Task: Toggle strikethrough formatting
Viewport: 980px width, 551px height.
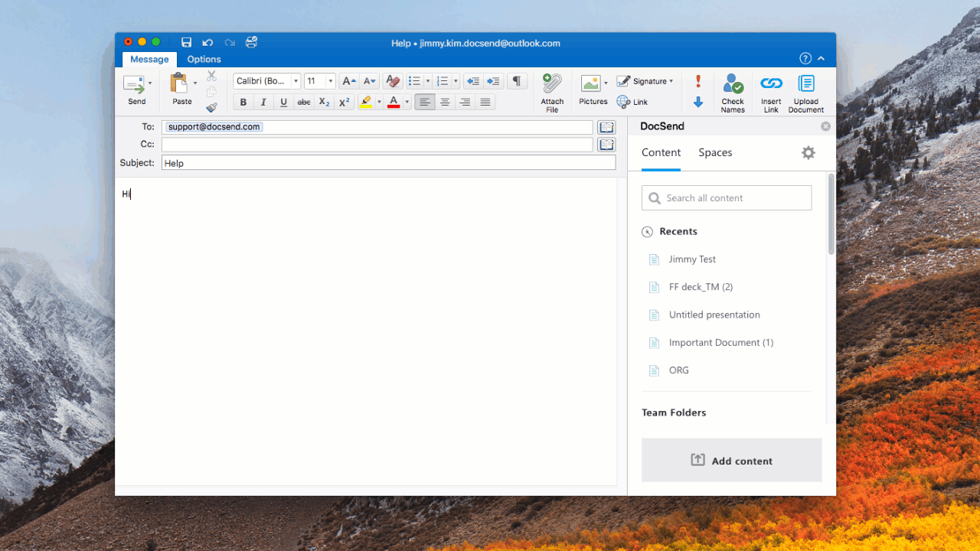Action: (x=304, y=103)
